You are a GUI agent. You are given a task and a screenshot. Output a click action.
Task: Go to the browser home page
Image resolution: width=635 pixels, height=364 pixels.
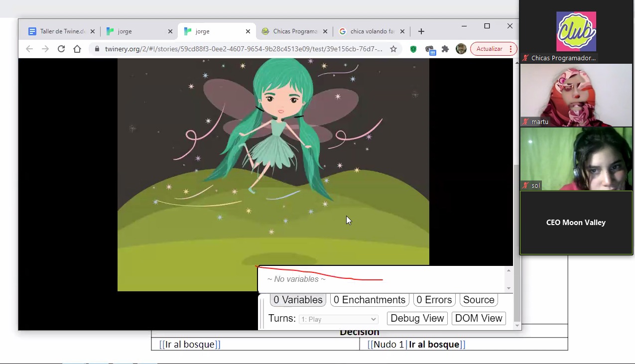(x=77, y=49)
